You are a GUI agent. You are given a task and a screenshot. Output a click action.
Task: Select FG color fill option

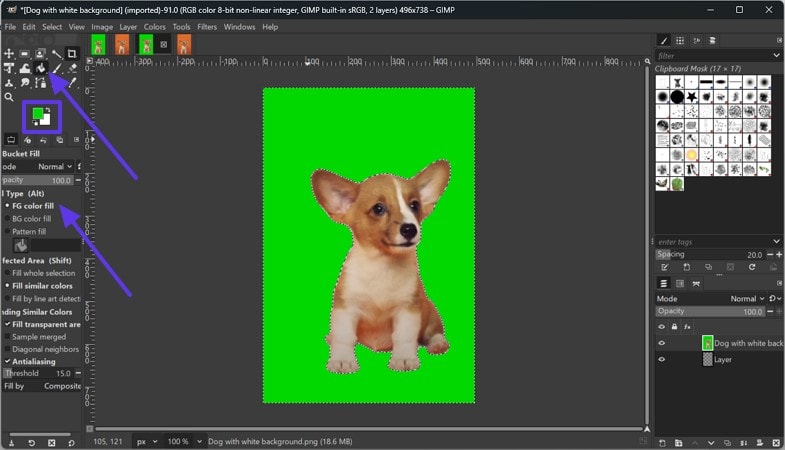click(30, 206)
